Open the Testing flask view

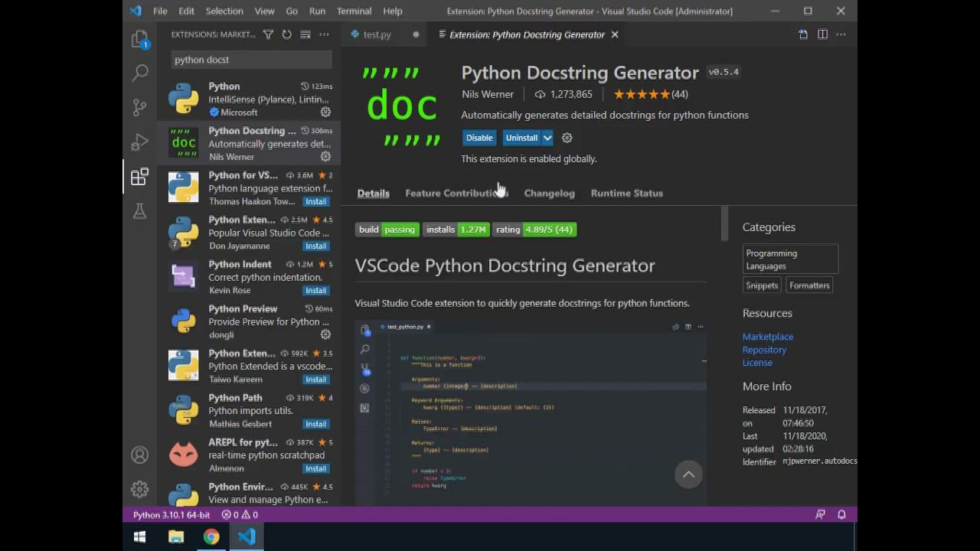point(139,211)
